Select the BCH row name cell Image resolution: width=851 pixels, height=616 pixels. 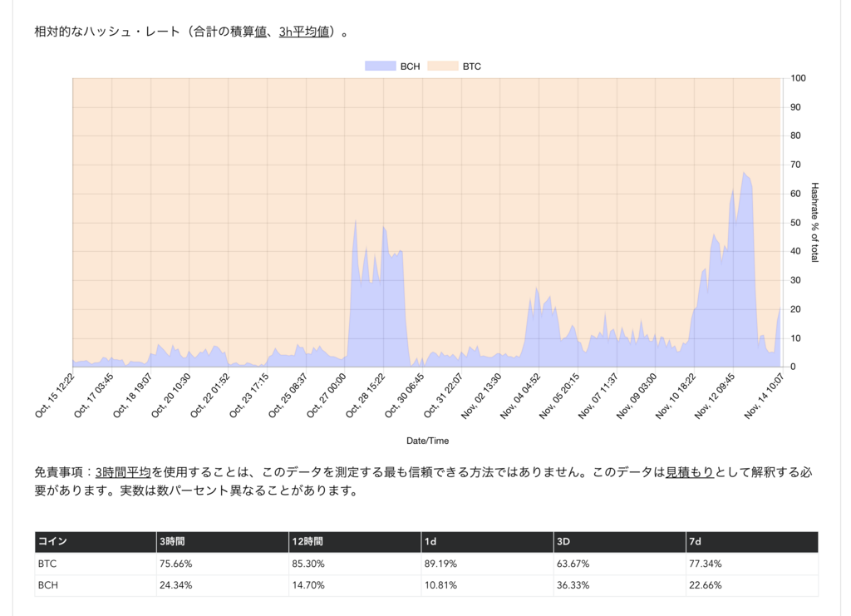pyautogui.click(x=96, y=585)
